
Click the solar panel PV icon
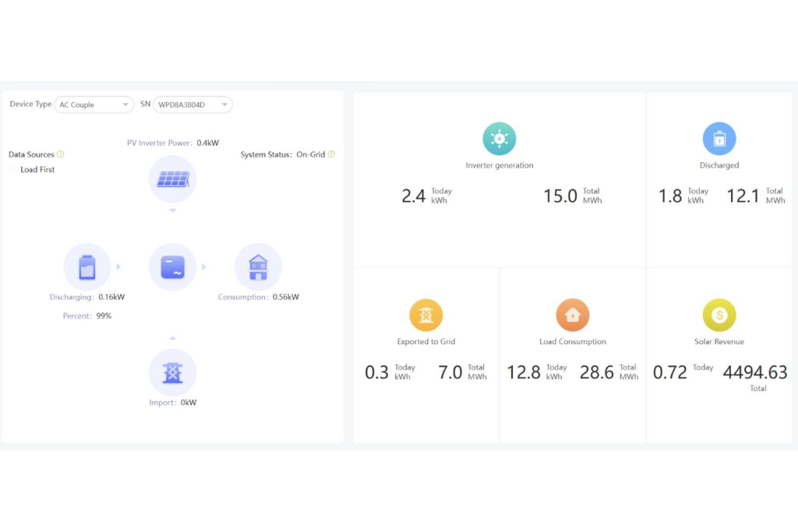click(172, 179)
